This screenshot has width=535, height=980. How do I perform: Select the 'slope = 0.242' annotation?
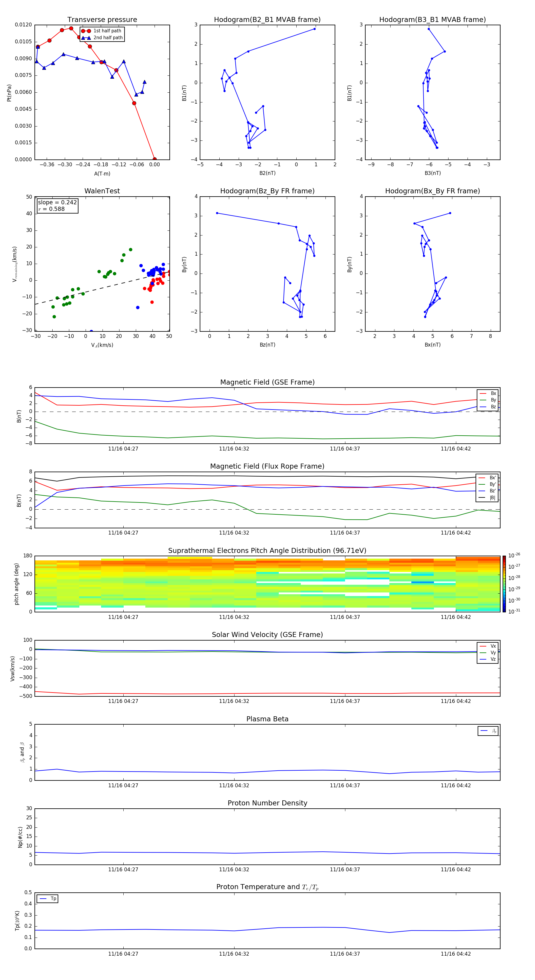57,203
